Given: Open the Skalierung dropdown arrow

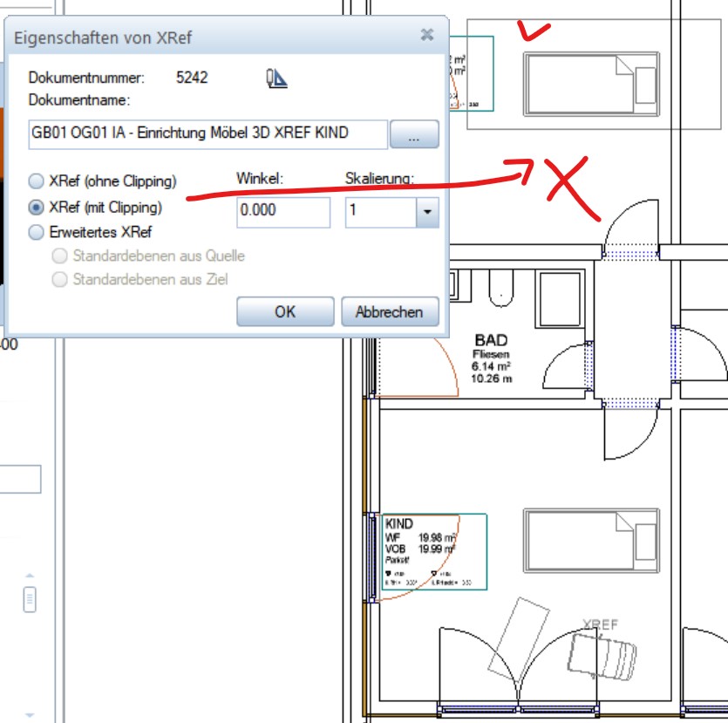Looking at the screenshot, I should coord(427,212).
